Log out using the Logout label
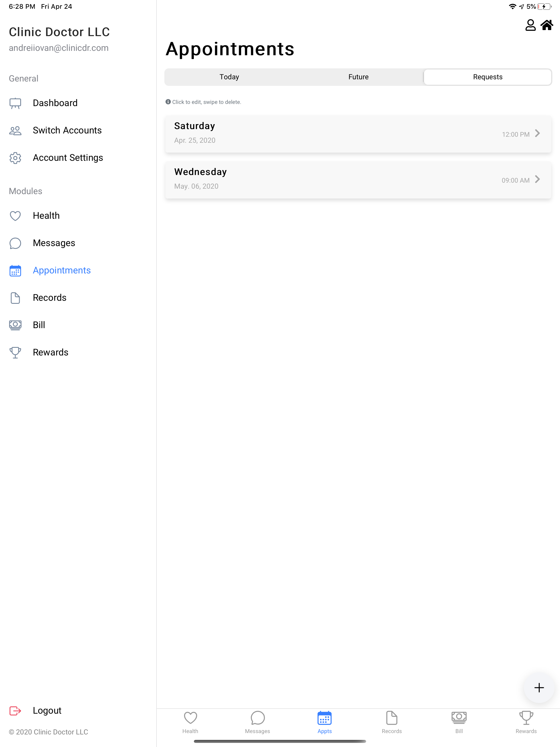560x747 pixels. [47, 711]
